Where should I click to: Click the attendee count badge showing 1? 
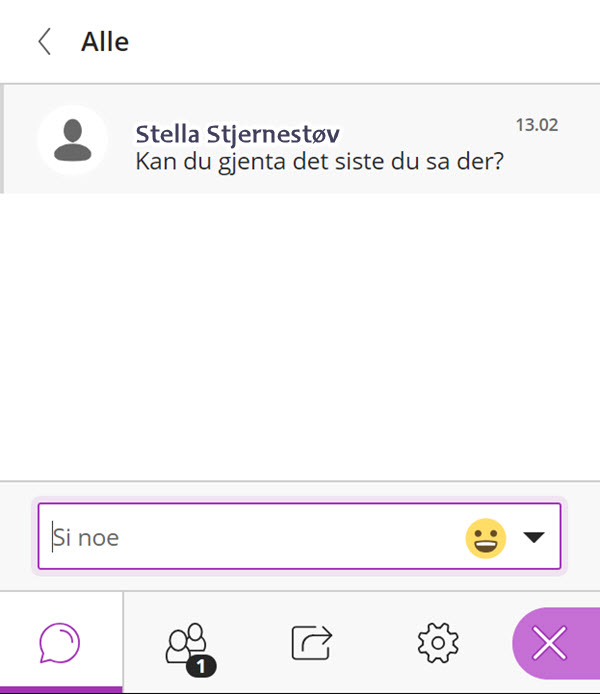(x=201, y=666)
